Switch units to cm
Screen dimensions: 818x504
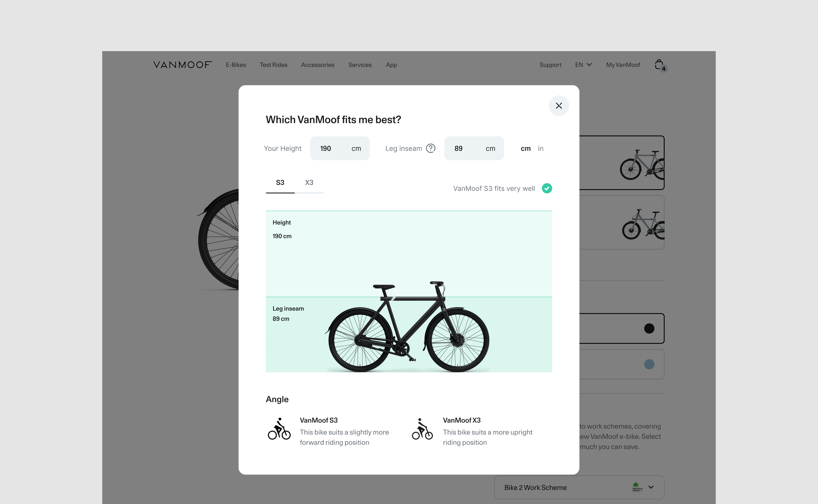pyautogui.click(x=525, y=149)
